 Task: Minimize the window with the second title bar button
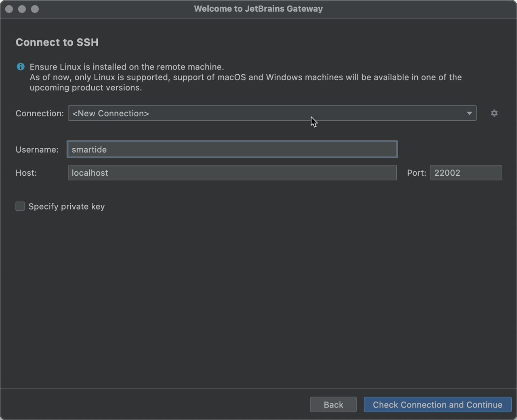click(22, 9)
